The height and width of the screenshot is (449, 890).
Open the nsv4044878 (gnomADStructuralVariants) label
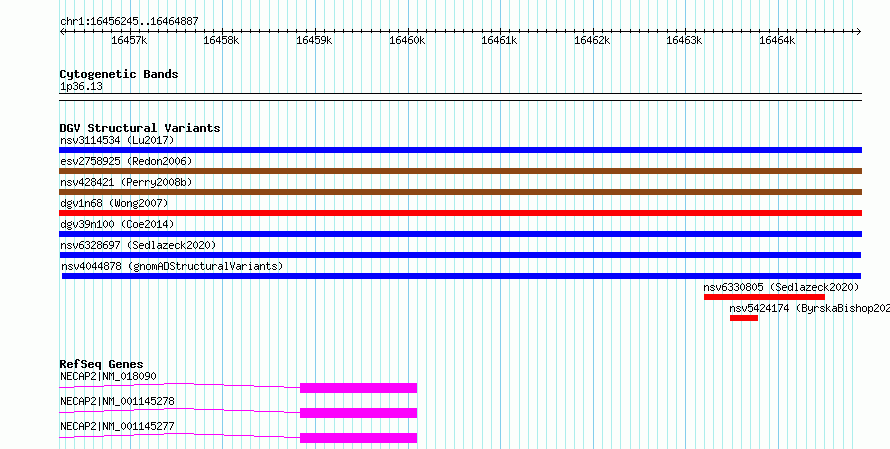coord(171,266)
